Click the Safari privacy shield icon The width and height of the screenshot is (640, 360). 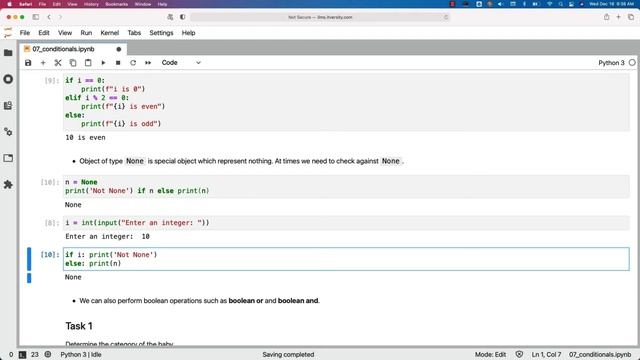point(182,17)
